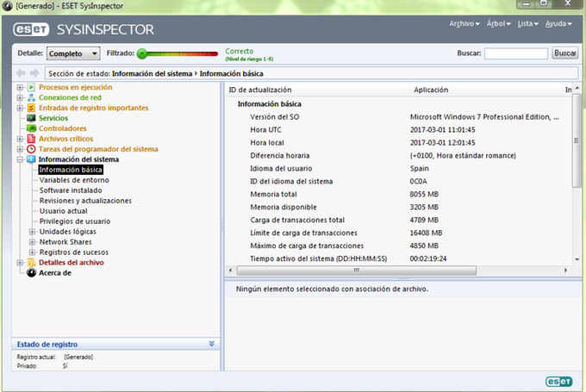Click the ESET logo in bottom corner
Viewport: 586px width, 392px height.
pos(558,381)
